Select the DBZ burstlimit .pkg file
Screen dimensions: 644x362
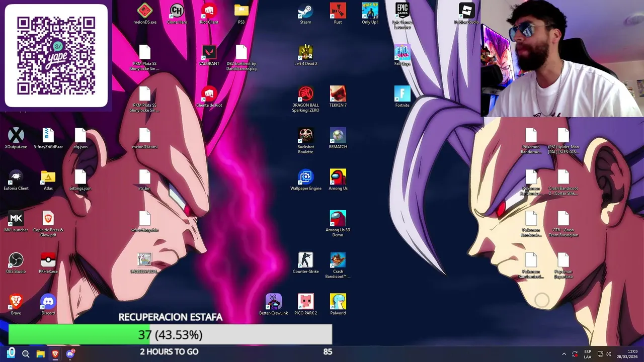point(241,58)
